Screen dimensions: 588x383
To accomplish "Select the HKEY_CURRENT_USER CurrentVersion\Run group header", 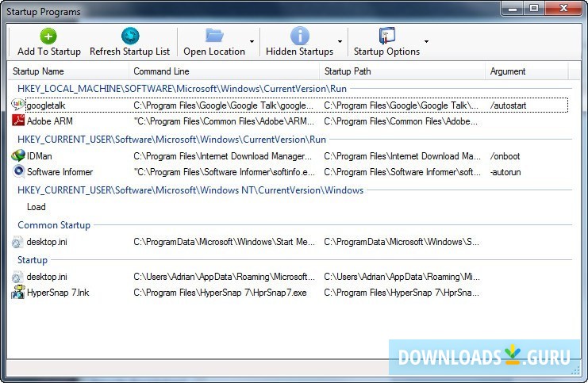I will point(171,140).
